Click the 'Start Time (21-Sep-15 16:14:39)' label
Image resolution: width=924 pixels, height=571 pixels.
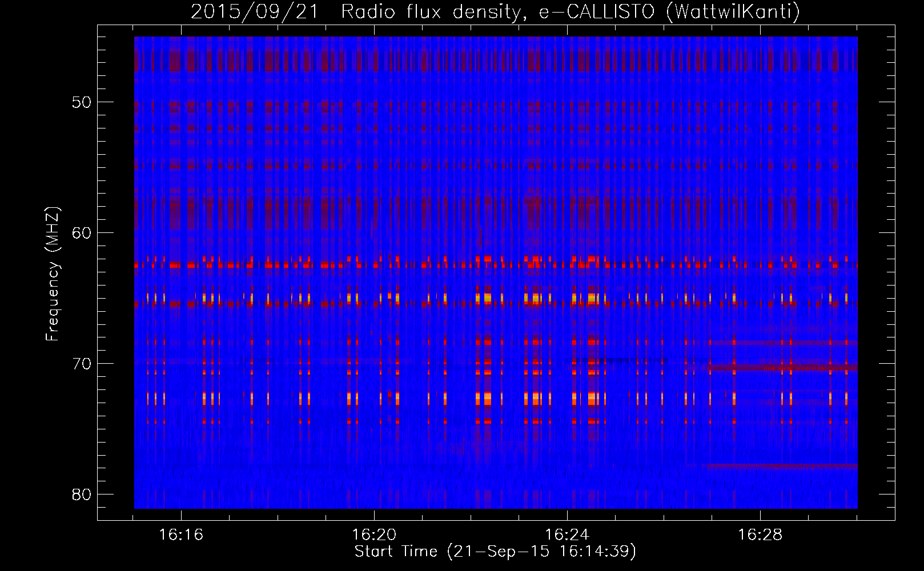tap(495, 552)
